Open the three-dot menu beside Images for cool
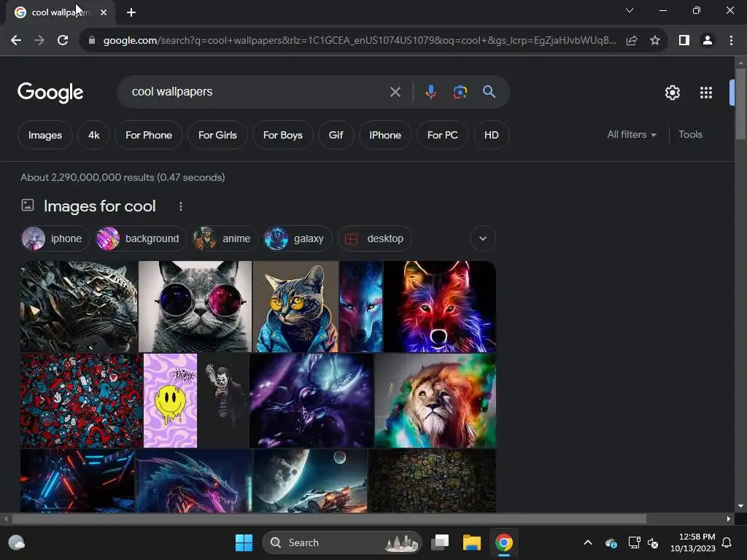This screenshot has height=560, width=747. point(181,206)
